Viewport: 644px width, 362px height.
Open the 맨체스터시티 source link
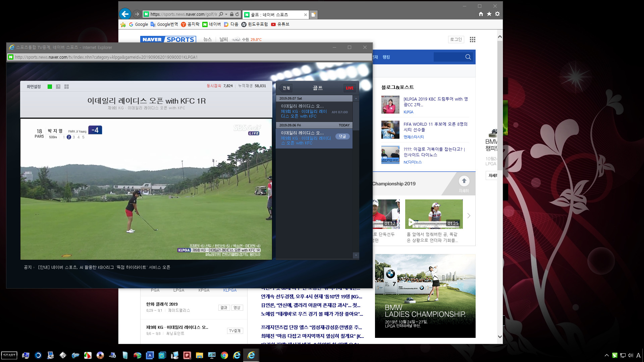414,137
